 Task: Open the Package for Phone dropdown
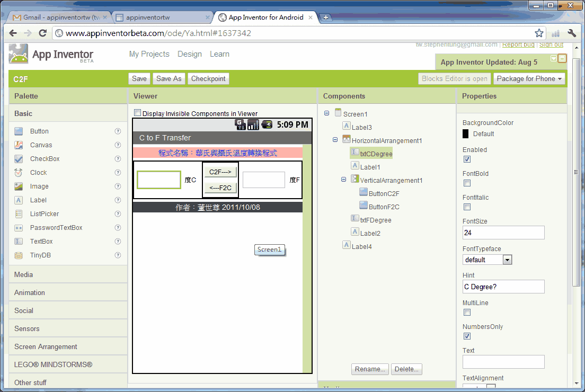click(529, 79)
